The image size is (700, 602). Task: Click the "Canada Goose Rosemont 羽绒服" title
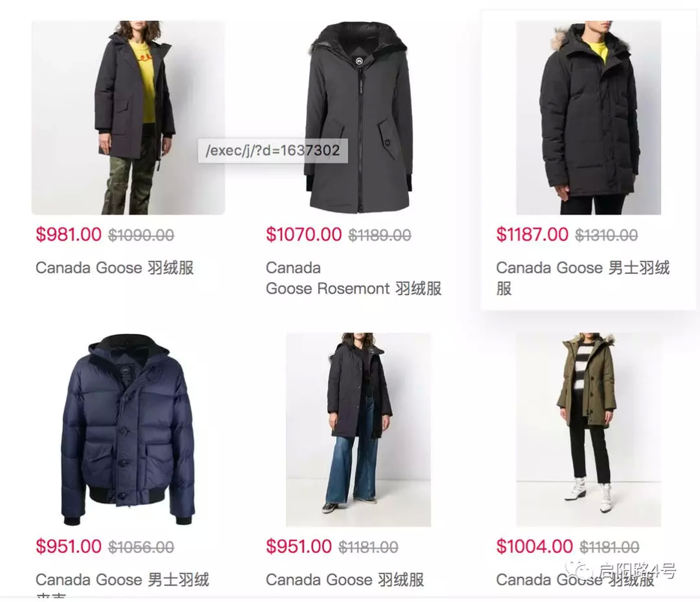pos(353,278)
